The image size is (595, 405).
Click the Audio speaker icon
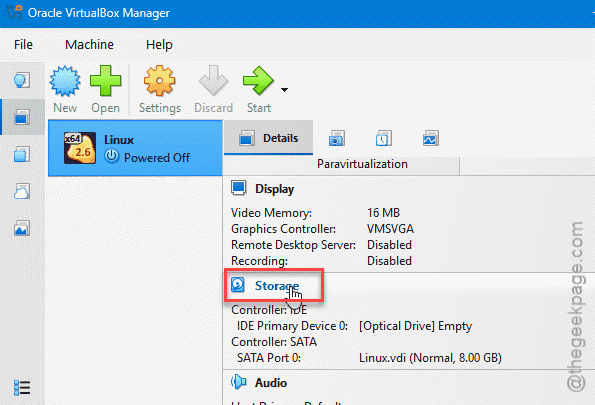pyautogui.click(x=239, y=382)
